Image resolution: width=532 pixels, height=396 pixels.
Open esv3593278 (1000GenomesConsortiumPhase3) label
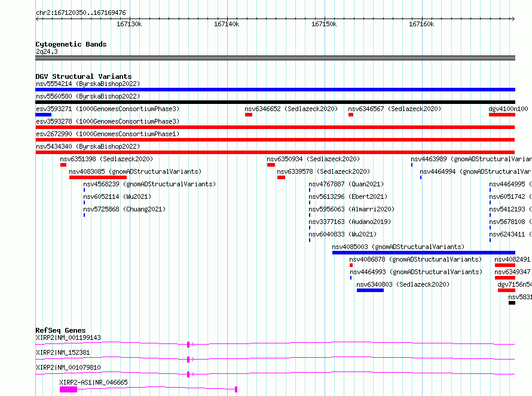[x=108, y=121]
